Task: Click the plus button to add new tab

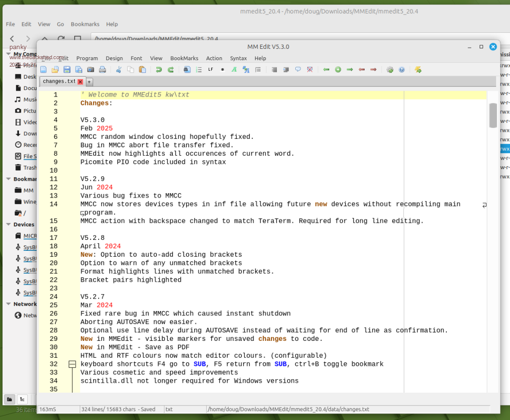Action: pos(90,82)
